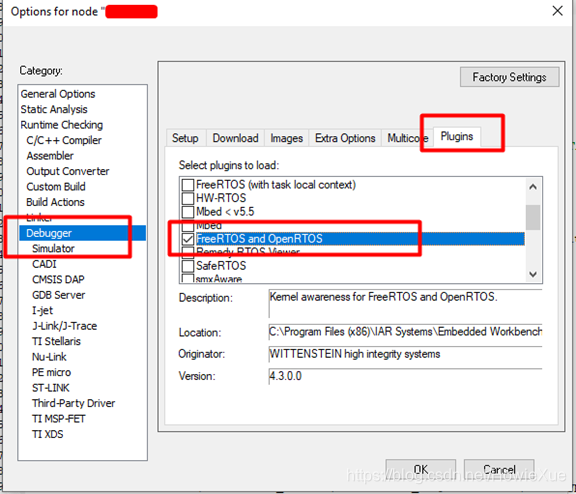Uncheck FreeRTOS and OpenRTOS plugin
576x494 pixels.
click(188, 239)
